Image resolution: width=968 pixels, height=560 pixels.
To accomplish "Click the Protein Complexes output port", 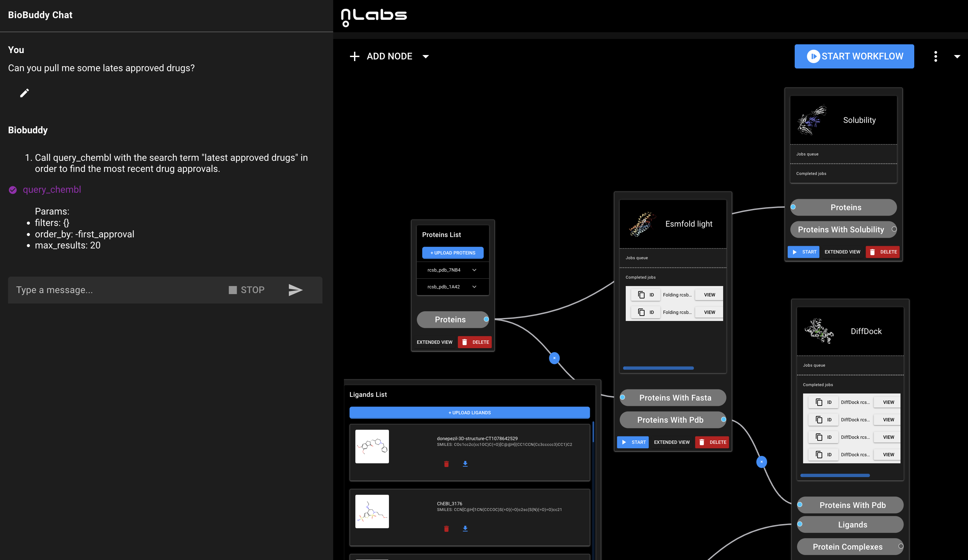I will pyautogui.click(x=900, y=546).
